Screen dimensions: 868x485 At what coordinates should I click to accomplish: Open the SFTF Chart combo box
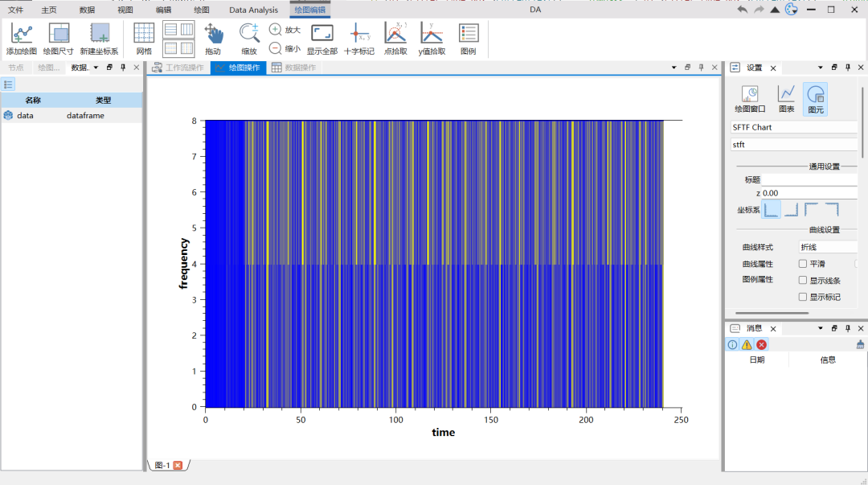[x=794, y=127]
